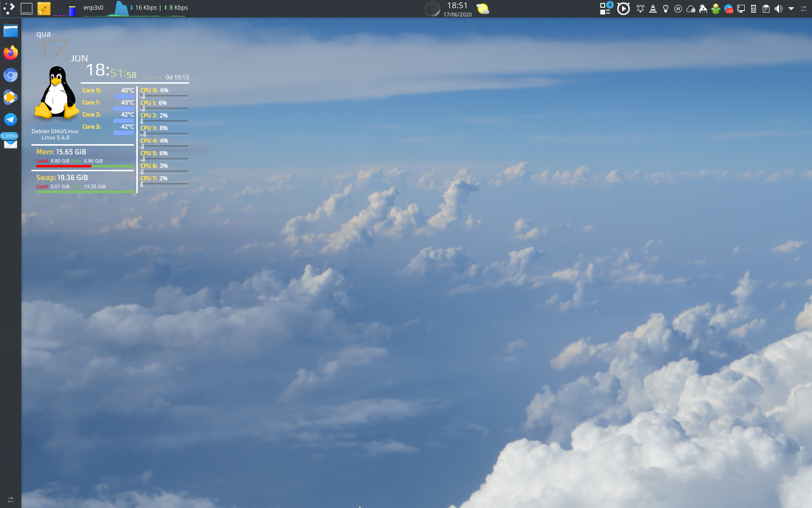Open the KDE application launcher
This screenshot has height=508, width=812.
9,8
